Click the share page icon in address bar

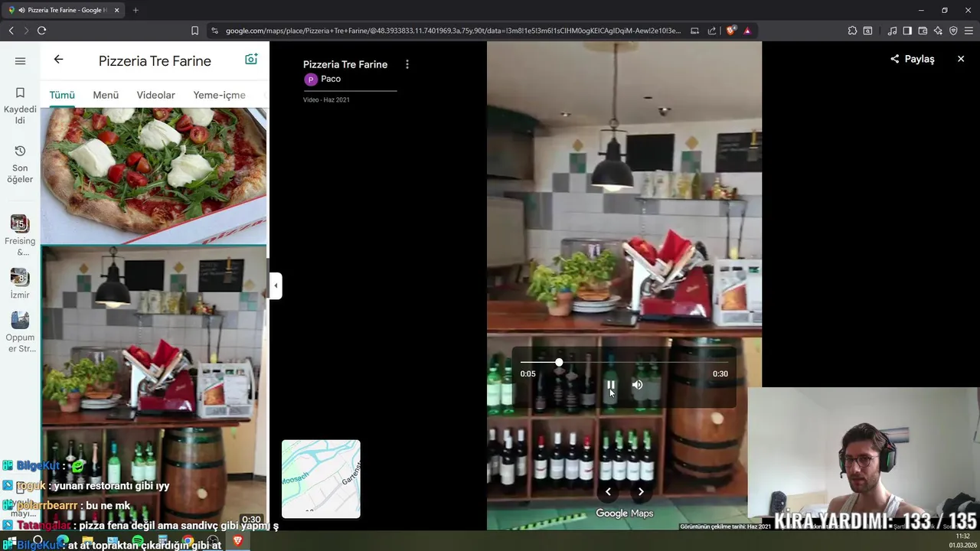[x=712, y=31]
